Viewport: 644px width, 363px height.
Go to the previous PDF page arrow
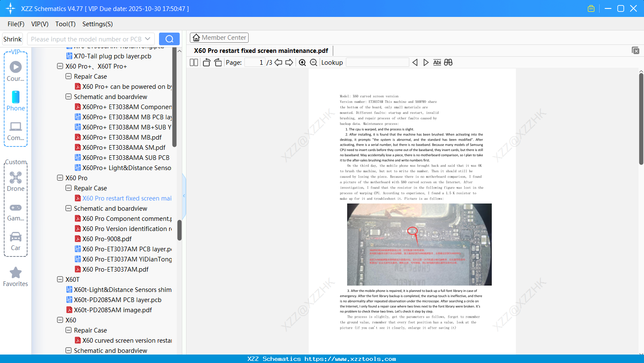tap(278, 63)
